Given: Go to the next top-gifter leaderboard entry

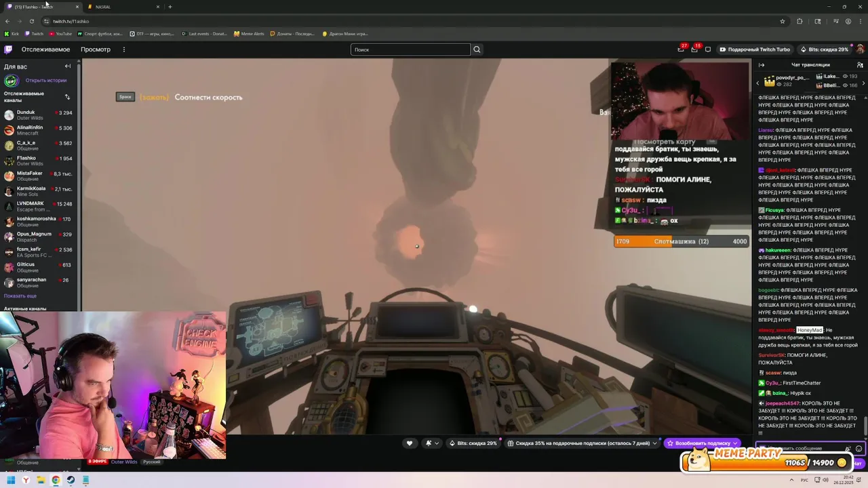Looking at the screenshot, I should click(x=863, y=83).
